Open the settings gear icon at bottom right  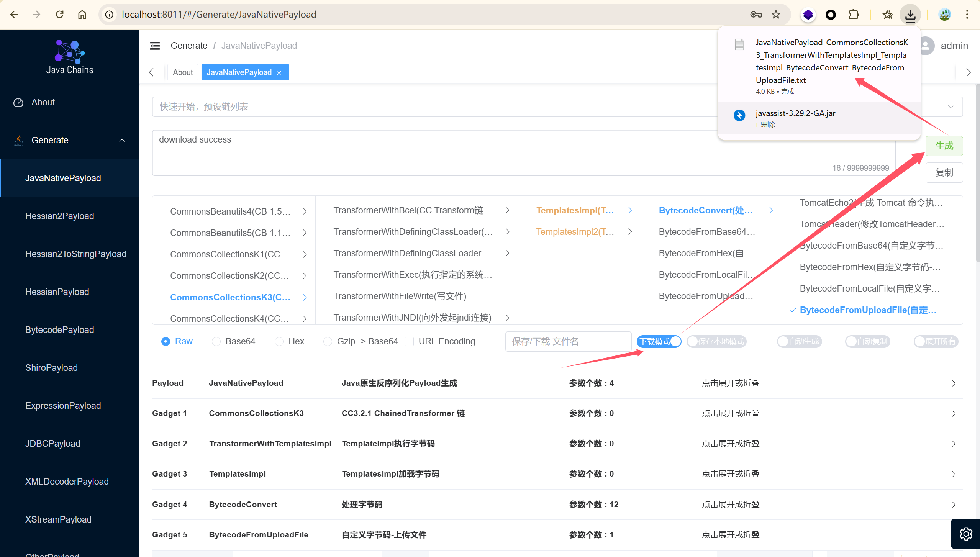(965, 533)
